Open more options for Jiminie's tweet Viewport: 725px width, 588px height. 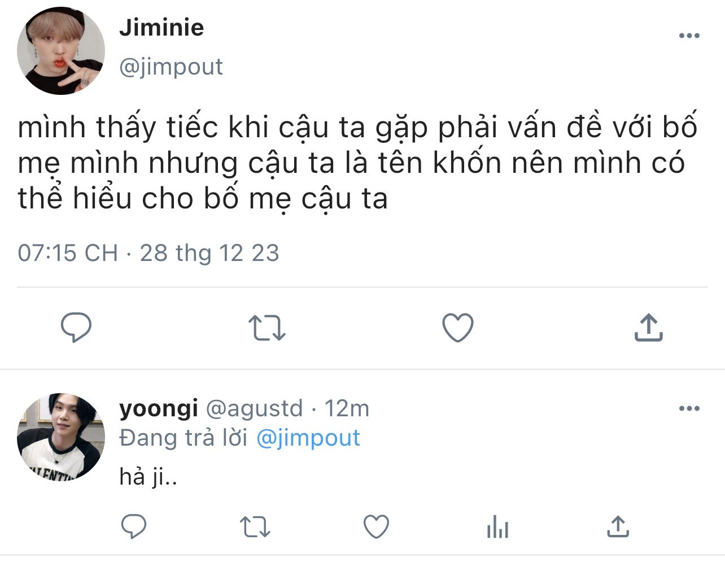(689, 36)
